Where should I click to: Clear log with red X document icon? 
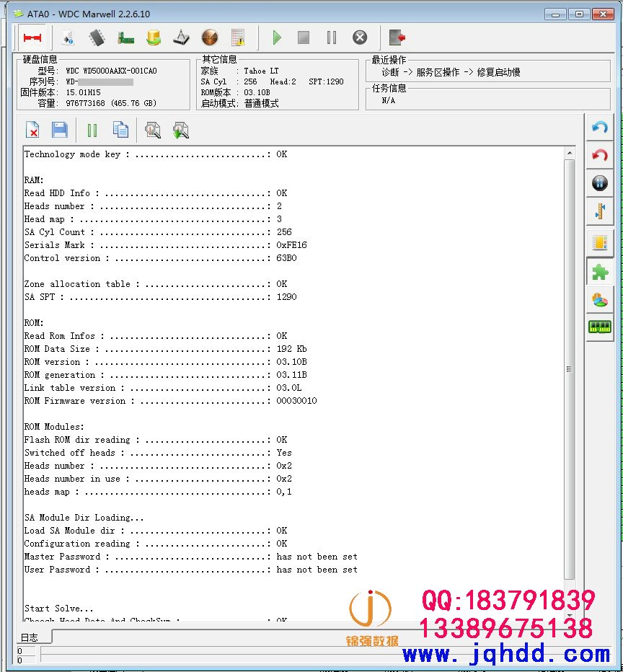pyautogui.click(x=33, y=130)
